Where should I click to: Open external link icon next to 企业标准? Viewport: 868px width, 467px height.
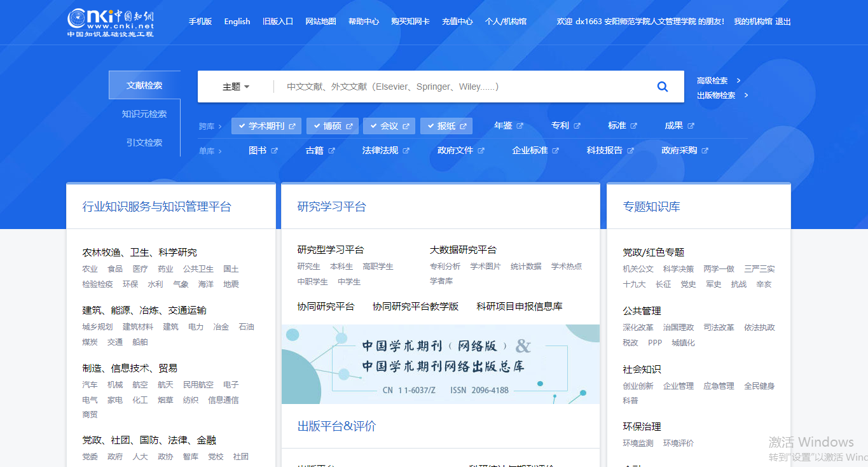(x=556, y=151)
